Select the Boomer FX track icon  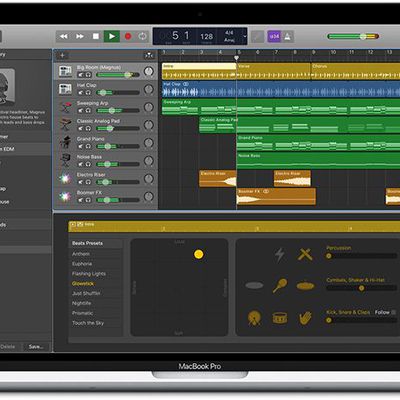click(65, 197)
